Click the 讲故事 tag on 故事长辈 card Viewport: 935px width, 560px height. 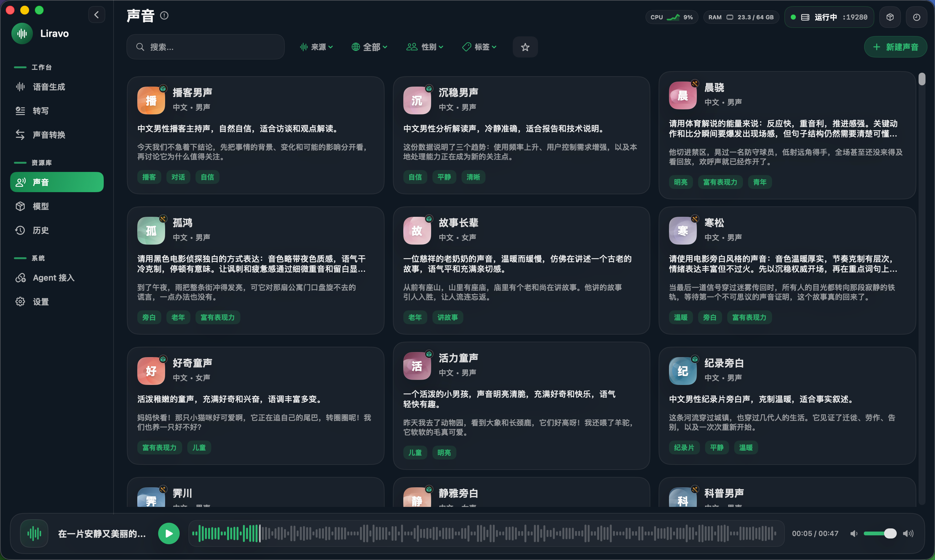pyautogui.click(x=448, y=317)
